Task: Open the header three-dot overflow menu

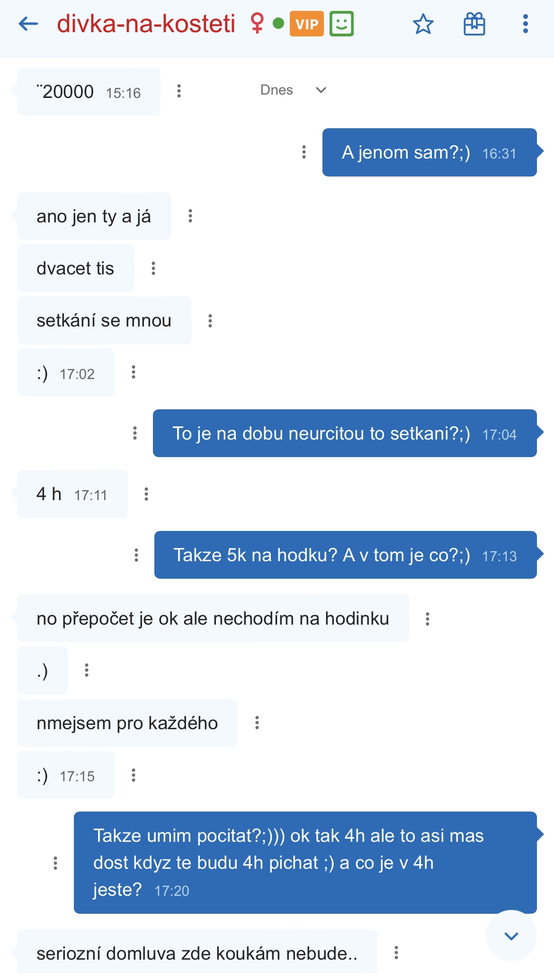Action: pos(525,24)
